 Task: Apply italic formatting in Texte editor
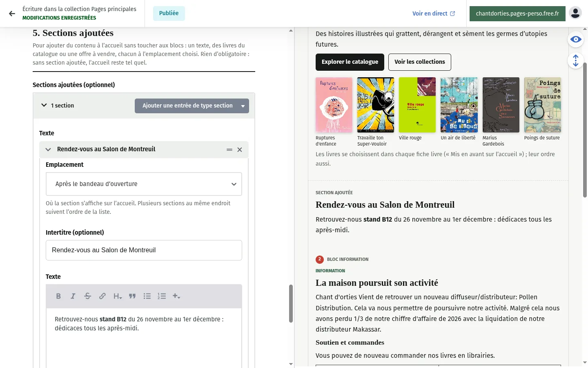pyautogui.click(x=73, y=296)
